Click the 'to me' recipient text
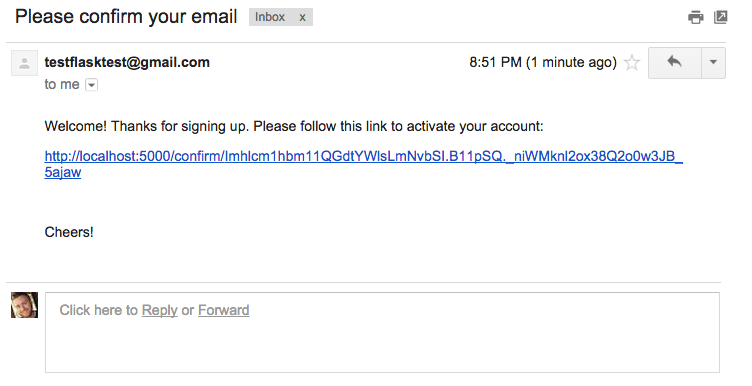This screenshot has height=386, width=752. tap(62, 84)
